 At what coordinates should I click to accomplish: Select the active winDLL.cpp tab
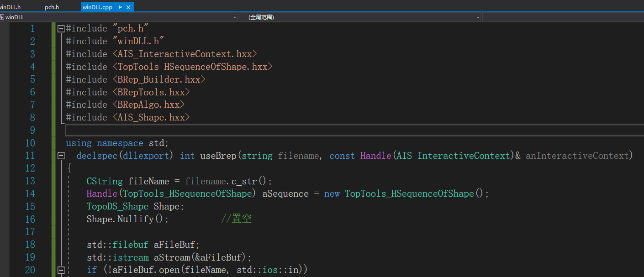pos(98,7)
